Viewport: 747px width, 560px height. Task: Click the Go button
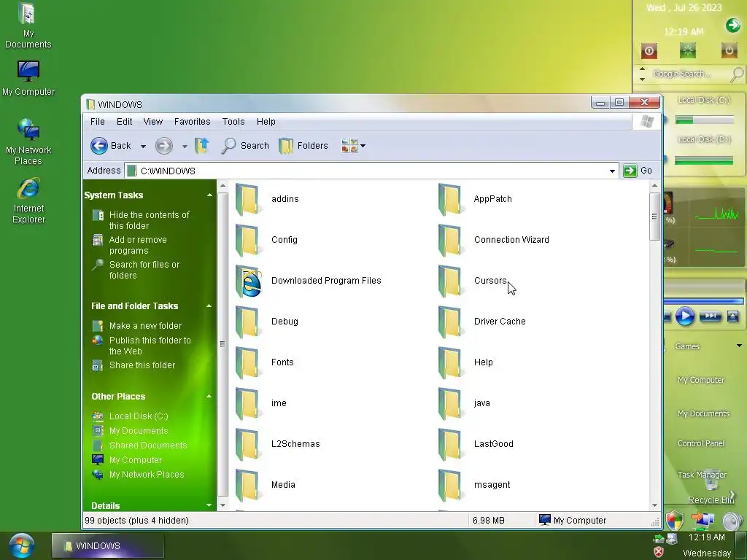point(638,171)
